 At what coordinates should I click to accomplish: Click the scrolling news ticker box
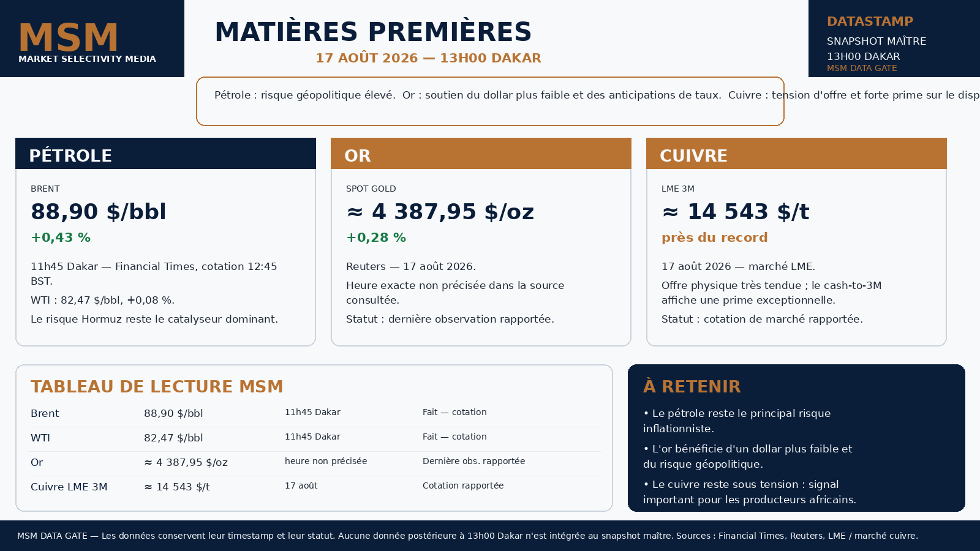[490, 101]
